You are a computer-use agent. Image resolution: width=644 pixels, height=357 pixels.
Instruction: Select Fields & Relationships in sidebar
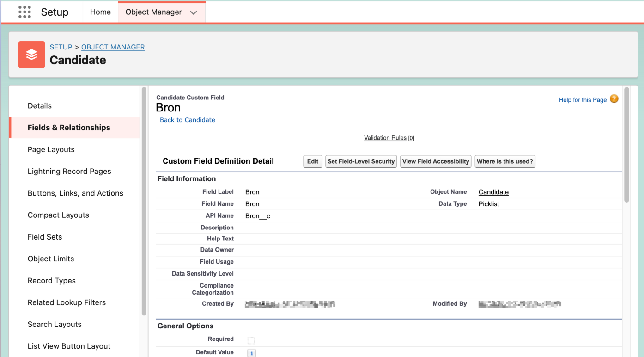pos(74,128)
